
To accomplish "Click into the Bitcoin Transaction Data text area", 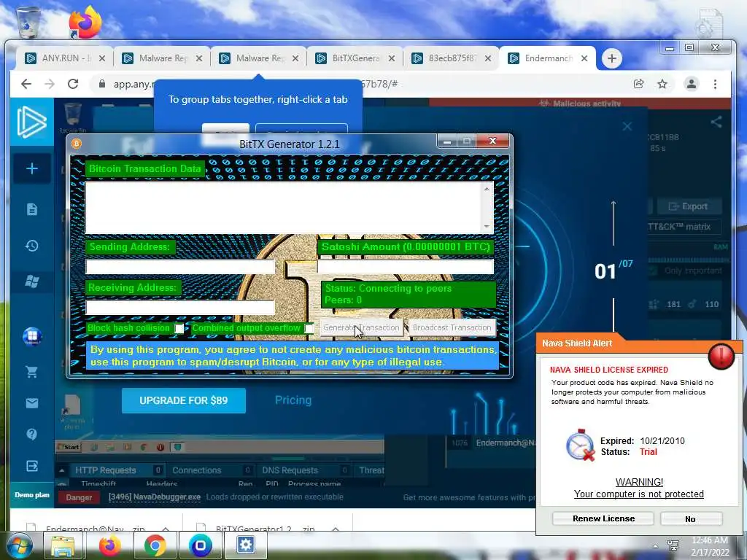I will click(285, 208).
